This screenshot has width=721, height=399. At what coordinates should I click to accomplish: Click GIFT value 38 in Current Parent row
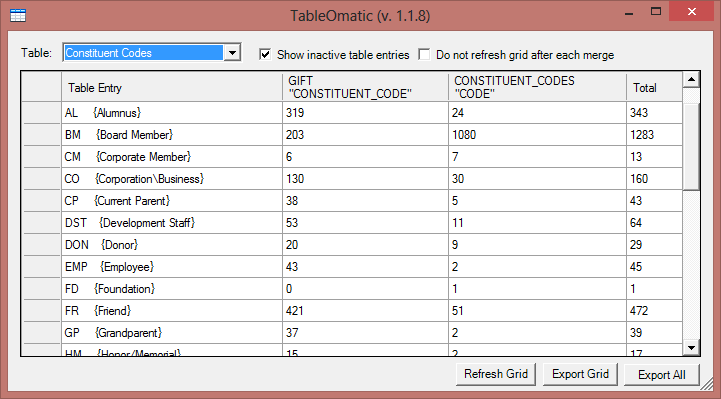coord(365,201)
